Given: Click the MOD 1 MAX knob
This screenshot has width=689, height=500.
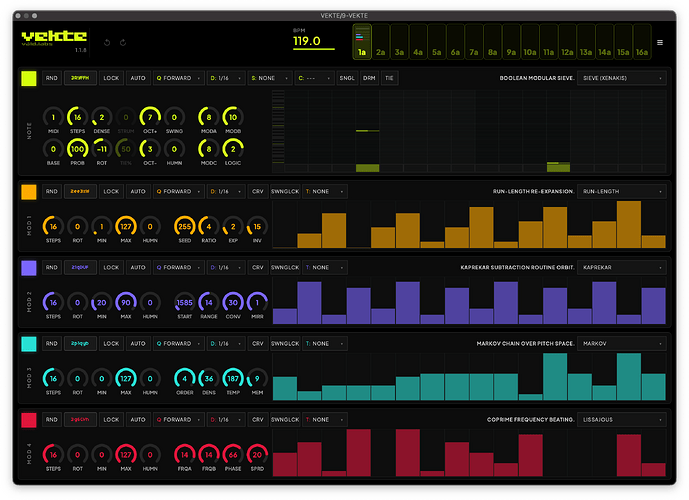Looking at the screenshot, I should (x=126, y=227).
